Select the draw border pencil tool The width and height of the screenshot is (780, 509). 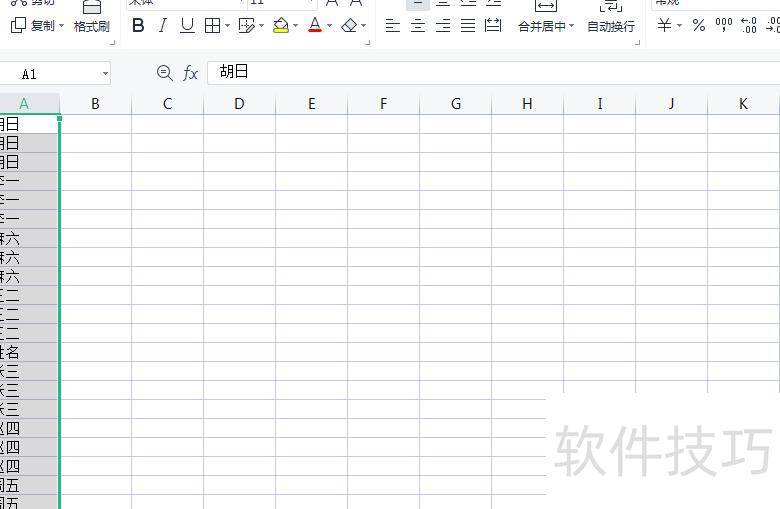pos(246,25)
